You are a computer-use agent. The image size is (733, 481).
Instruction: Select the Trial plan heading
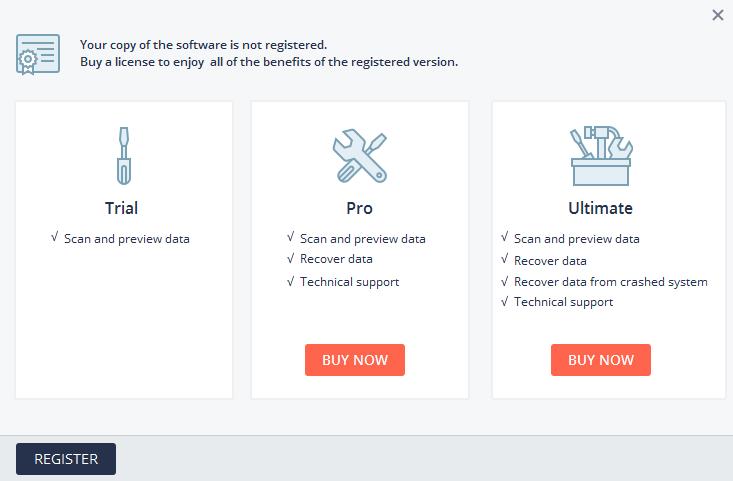coord(122,208)
